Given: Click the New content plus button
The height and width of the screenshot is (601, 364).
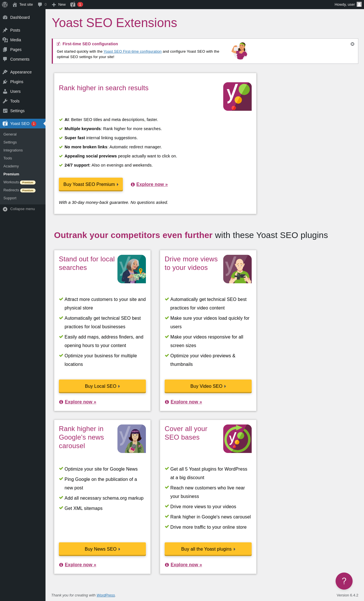Looking at the screenshot, I should (x=59, y=5).
